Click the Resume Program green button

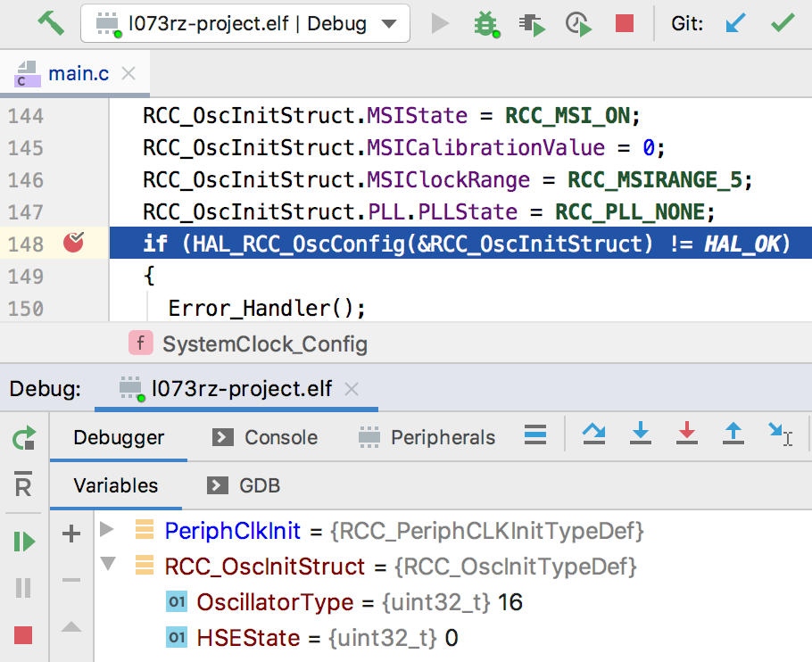point(24,541)
